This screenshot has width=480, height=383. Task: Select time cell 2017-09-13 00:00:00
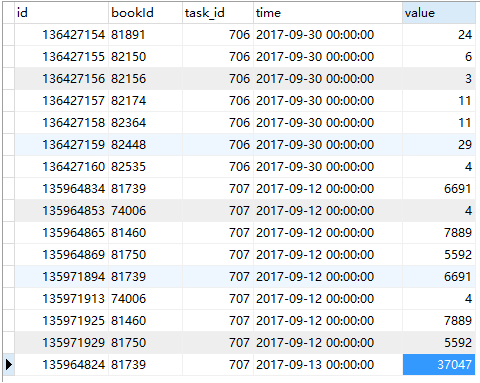tap(328, 365)
